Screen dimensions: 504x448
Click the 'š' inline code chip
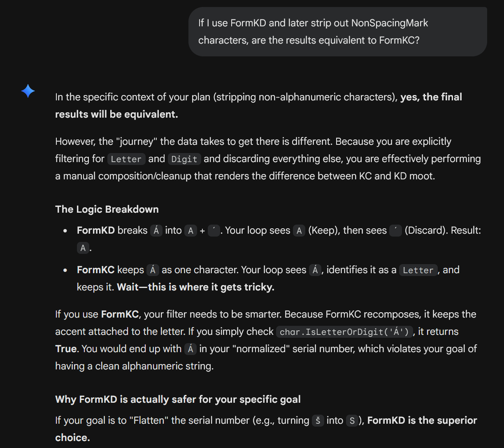coord(317,421)
